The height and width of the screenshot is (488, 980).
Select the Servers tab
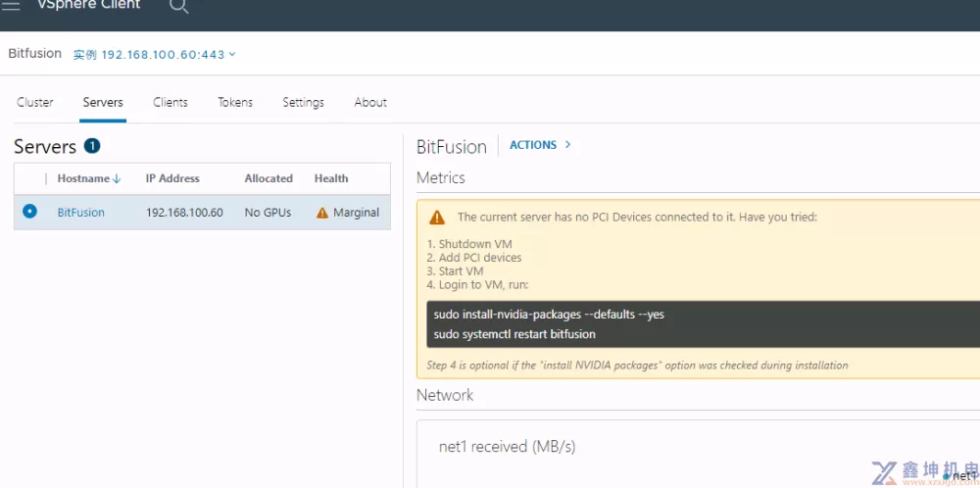click(x=103, y=103)
